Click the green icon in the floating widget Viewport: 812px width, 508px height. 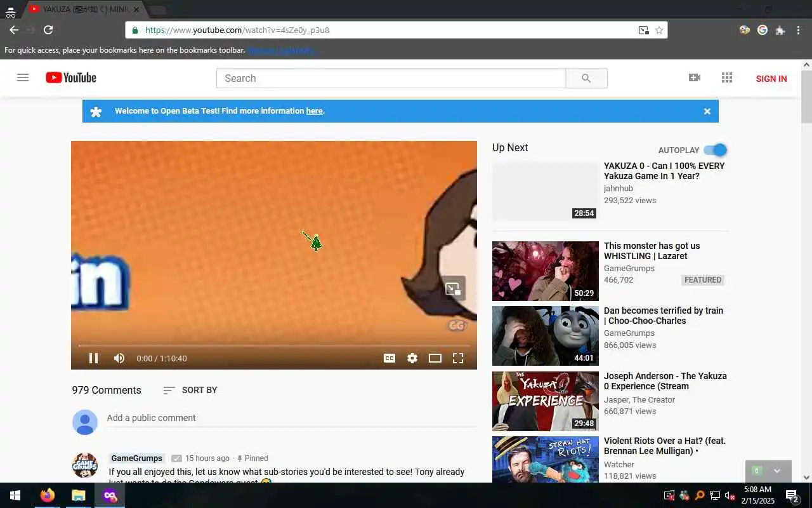[x=757, y=471]
